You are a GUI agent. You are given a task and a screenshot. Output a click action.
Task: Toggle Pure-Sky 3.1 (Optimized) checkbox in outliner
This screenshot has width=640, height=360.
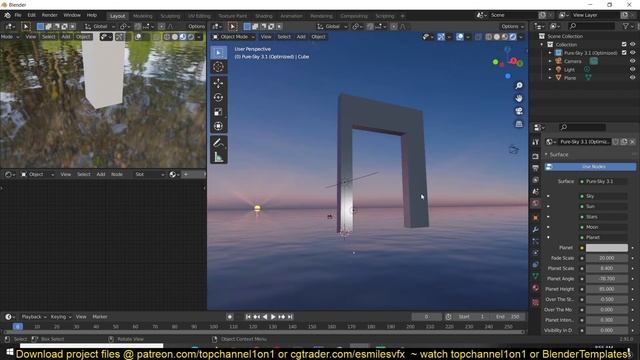point(624,53)
